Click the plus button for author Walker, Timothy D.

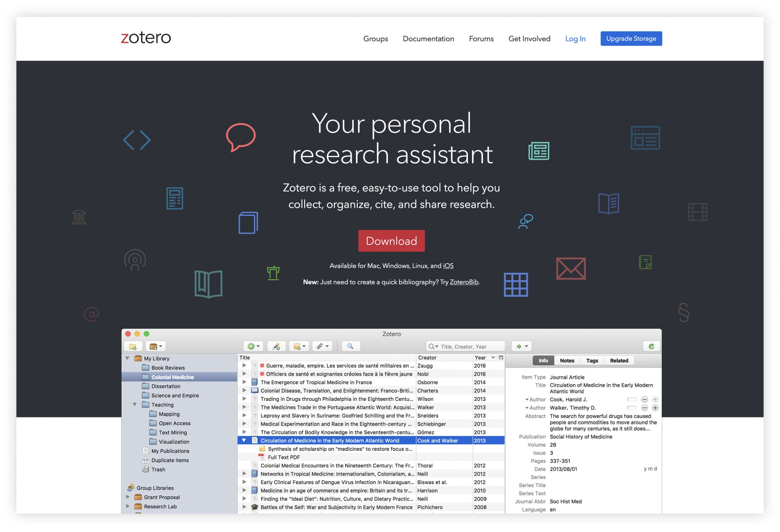pyautogui.click(x=655, y=408)
